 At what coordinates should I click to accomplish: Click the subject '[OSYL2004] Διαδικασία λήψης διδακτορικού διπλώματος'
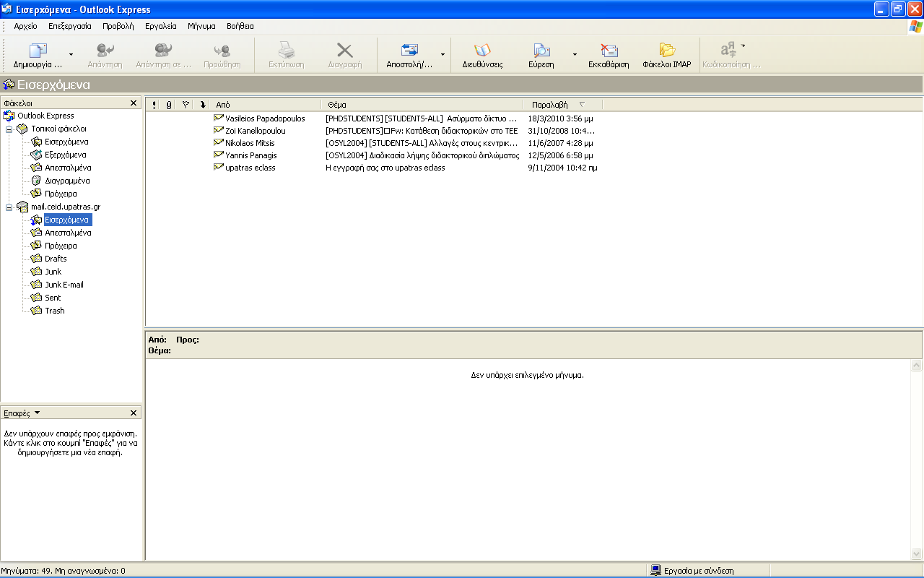click(422, 155)
